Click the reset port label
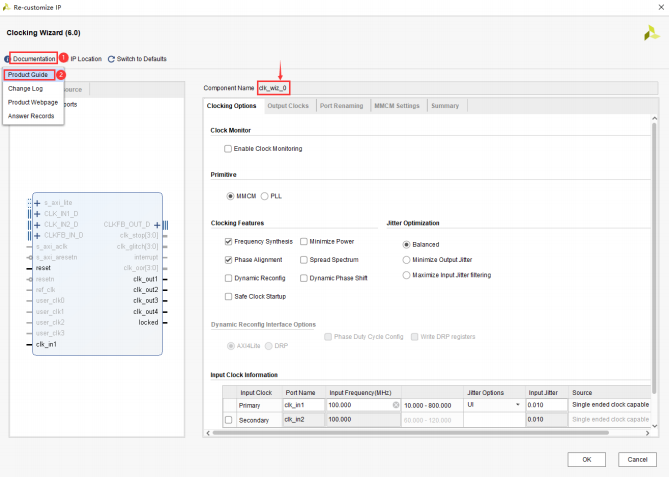 click(43, 268)
